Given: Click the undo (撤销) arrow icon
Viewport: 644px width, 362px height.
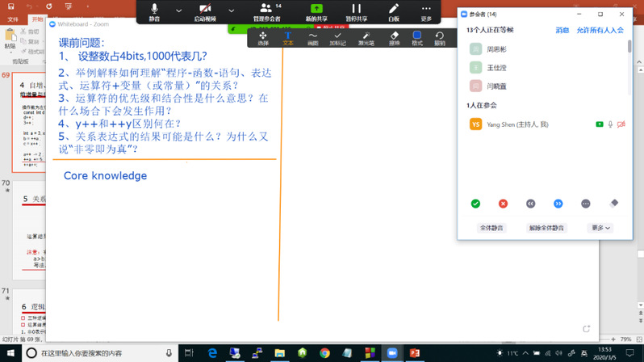Looking at the screenshot, I should point(439,37).
